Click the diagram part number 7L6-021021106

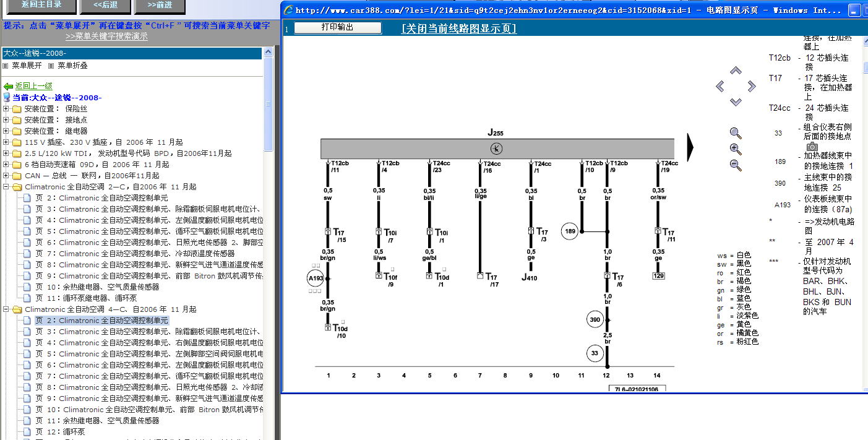(637, 389)
